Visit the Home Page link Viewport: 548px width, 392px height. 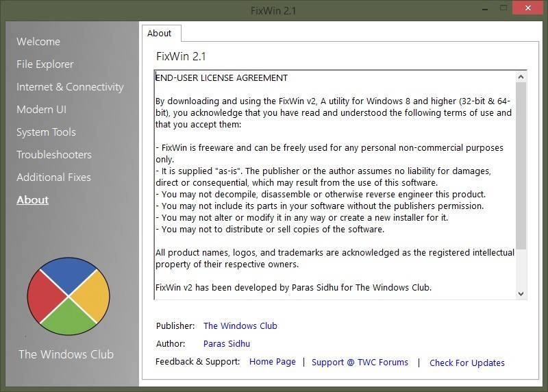pyautogui.click(x=272, y=362)
